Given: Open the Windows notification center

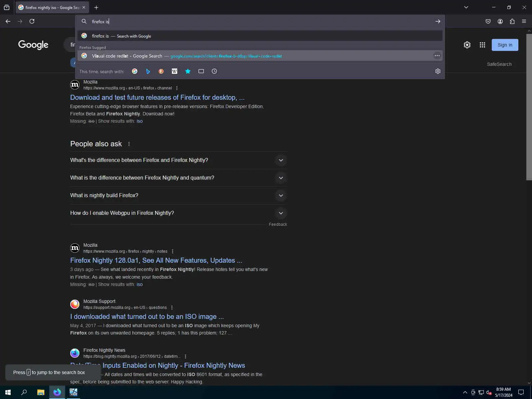Looking at the screenshot, I should coord(521,392).
